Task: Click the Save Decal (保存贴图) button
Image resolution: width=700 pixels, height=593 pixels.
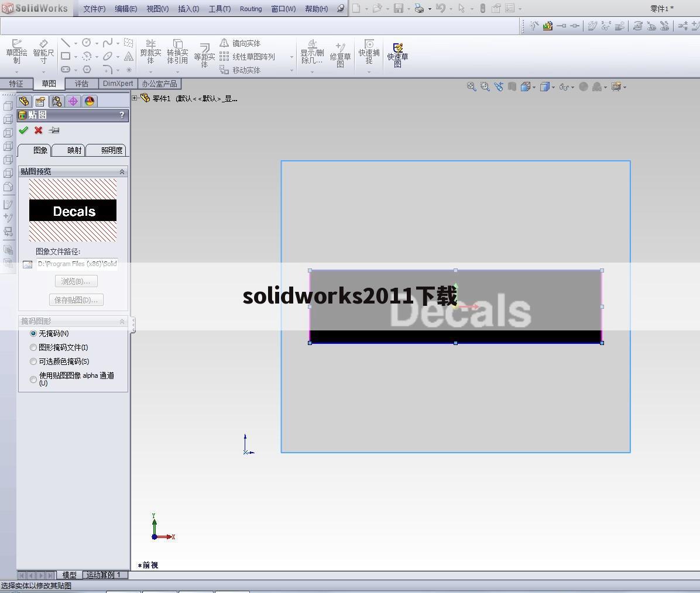Action: pyautogui.click(x=76, y=300)
